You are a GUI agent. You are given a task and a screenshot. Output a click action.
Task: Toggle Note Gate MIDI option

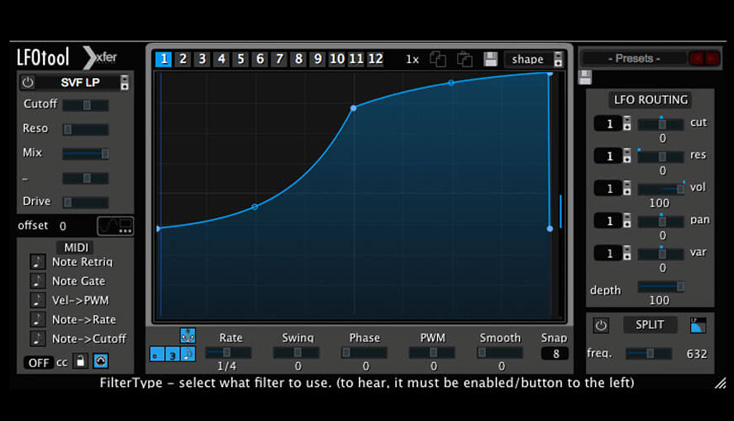pos(37,281)
